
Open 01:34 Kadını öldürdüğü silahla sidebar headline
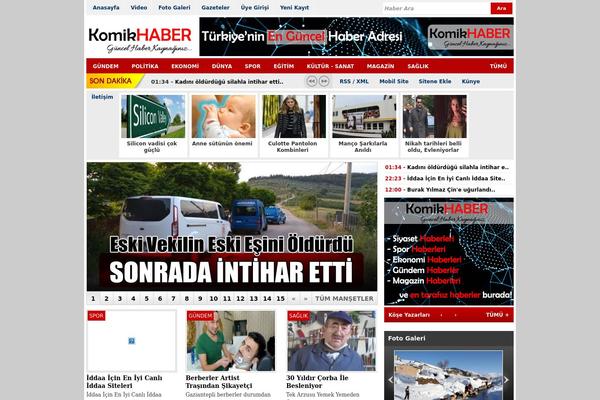(447, 167)
